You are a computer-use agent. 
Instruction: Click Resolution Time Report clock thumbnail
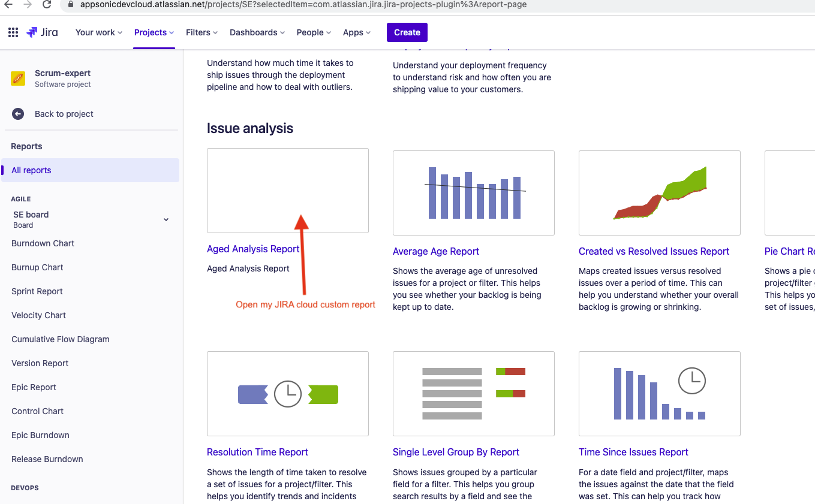pyautogui.click(x=288, y=394)
